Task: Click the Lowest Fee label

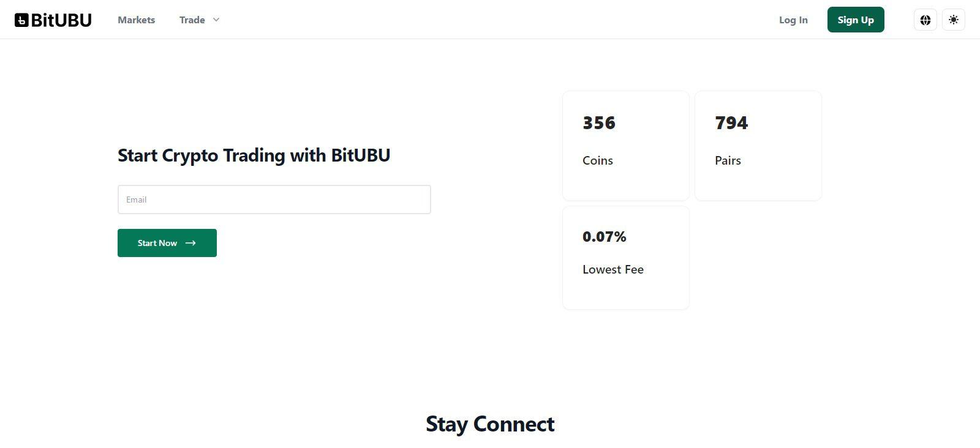Action: point(613,269)
